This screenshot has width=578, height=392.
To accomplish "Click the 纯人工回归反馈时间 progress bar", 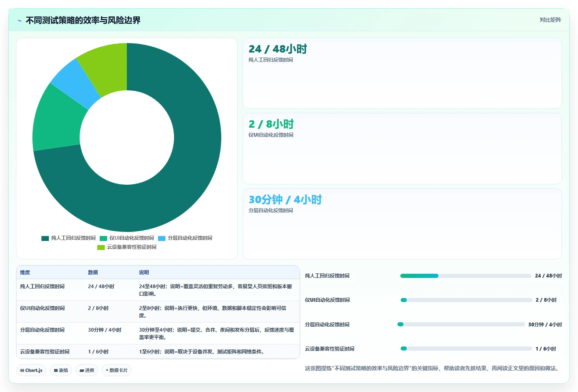I will tap(466, 276).
